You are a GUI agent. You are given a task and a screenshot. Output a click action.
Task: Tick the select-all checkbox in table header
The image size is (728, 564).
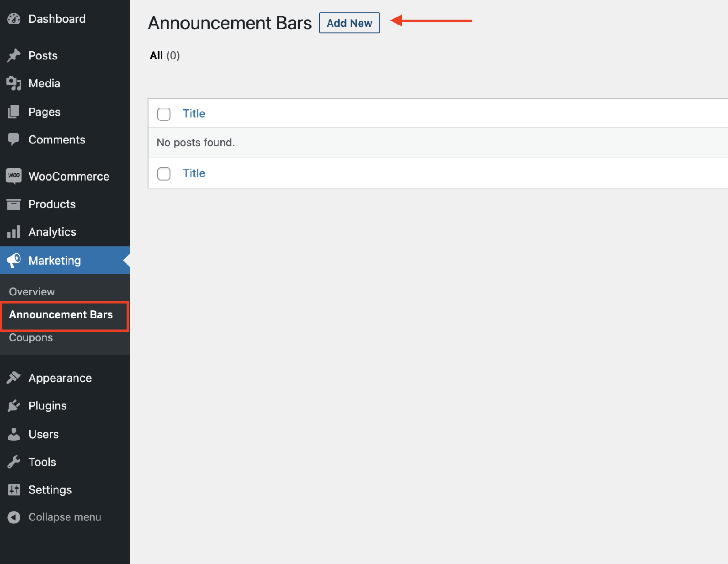164,114
